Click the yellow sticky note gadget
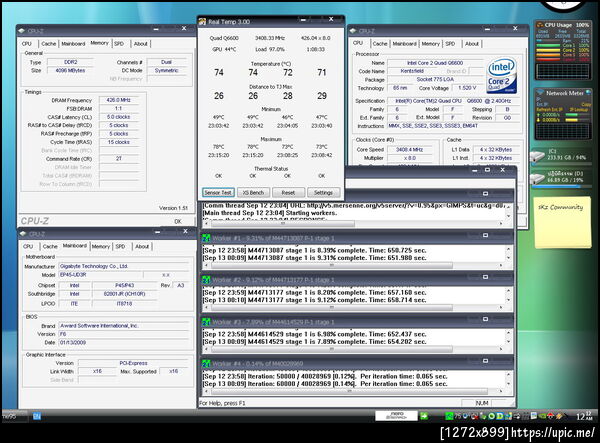The width and height of the screenshot is (600, 443). coord(562,223)
